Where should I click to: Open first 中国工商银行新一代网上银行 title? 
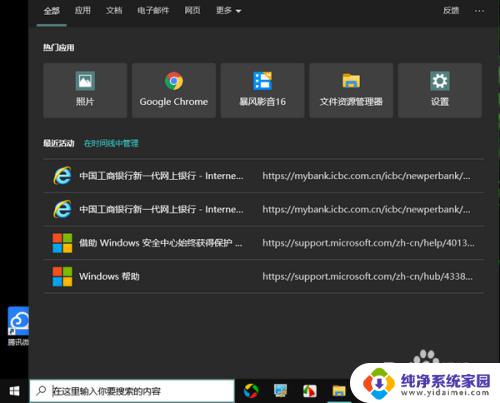click(x=161, y=176)
